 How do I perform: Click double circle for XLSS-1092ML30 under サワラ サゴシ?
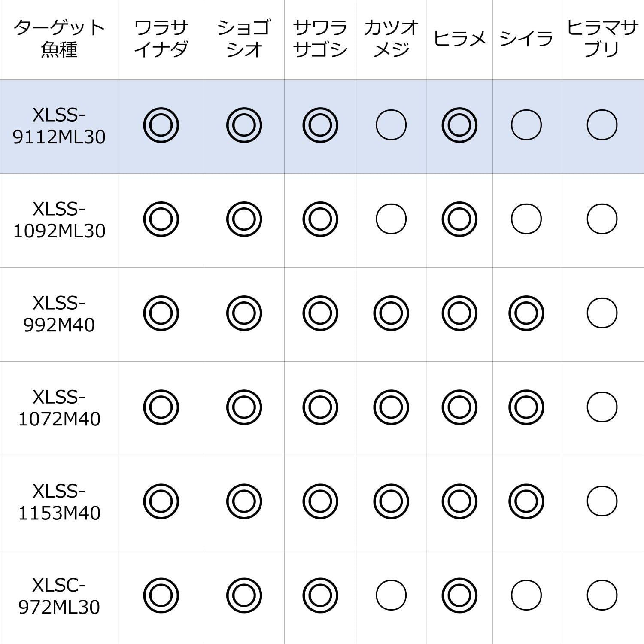320,219
